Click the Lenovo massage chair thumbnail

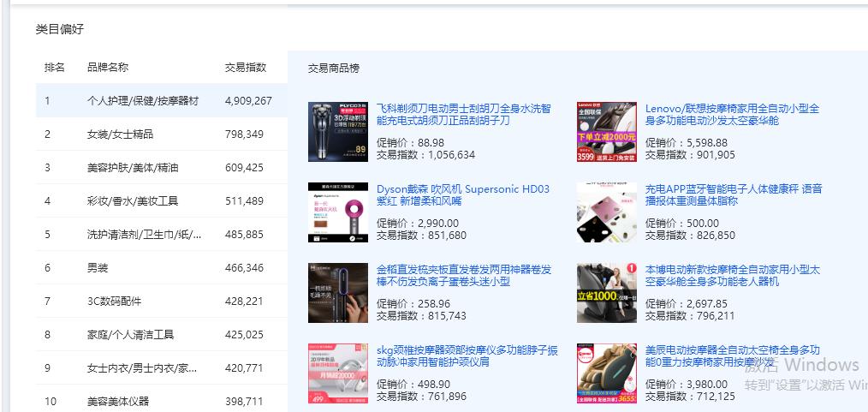pos(607,132)
